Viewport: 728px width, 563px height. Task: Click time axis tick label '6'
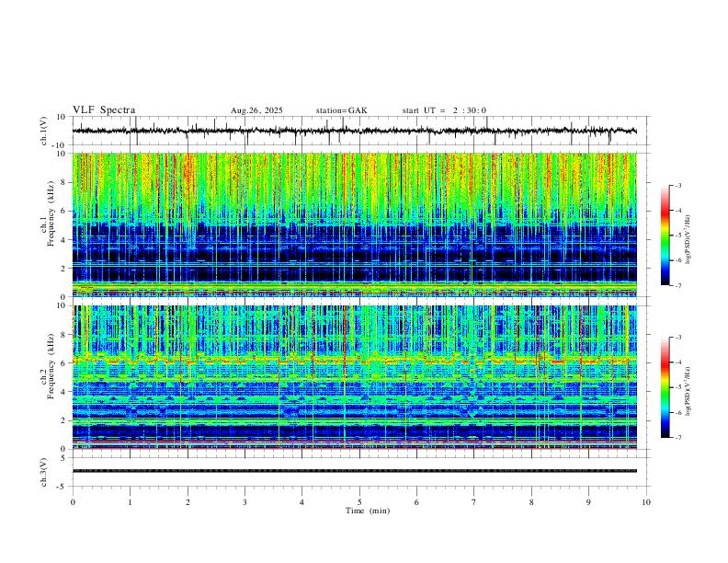click(416, 502)
